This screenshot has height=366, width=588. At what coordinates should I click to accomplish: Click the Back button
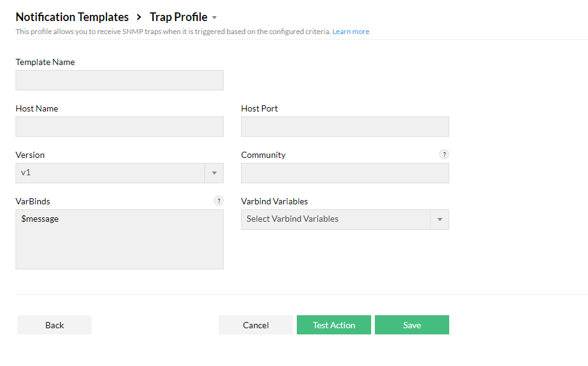54,325
